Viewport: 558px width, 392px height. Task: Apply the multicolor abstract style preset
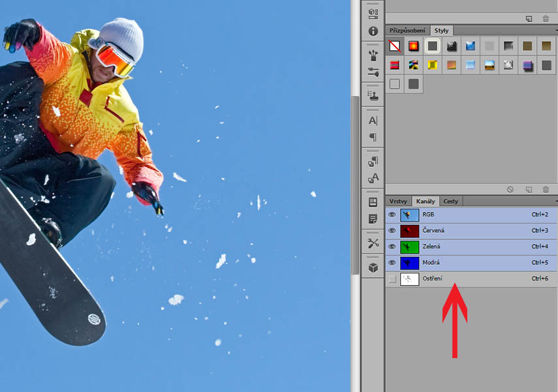point(414,65)
